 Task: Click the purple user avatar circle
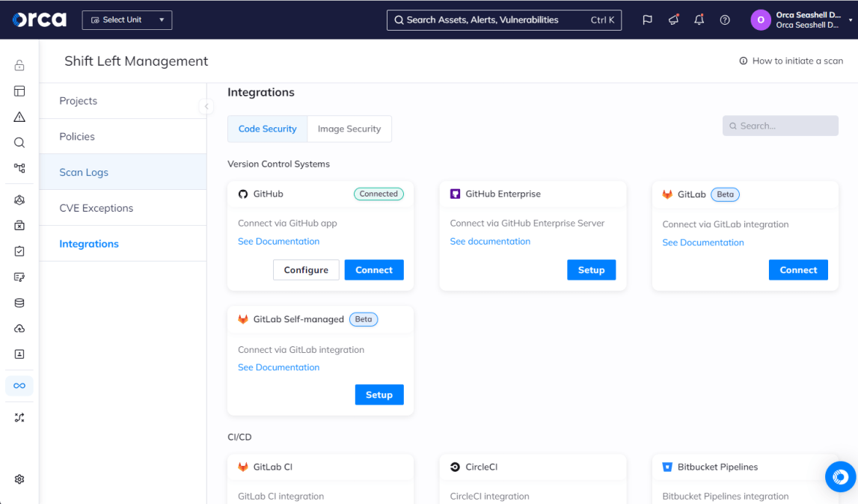coord(761,19)
